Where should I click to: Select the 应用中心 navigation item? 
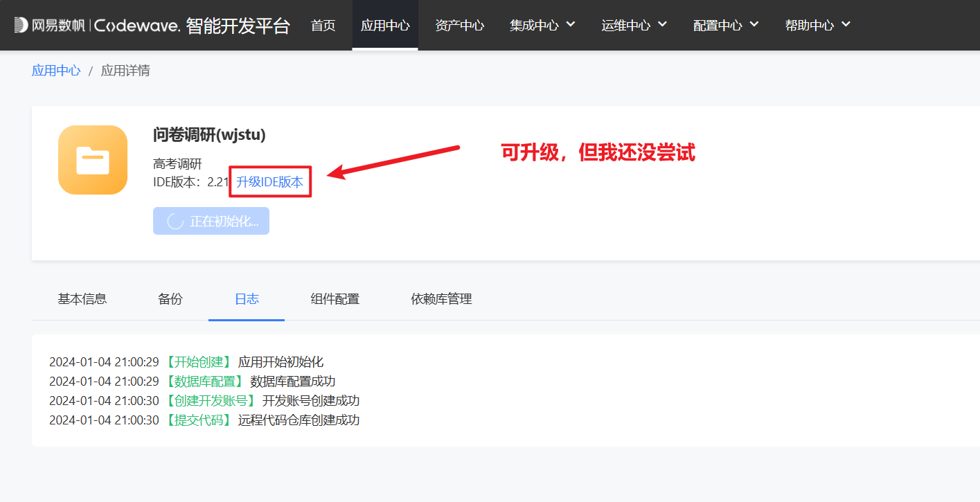tap(385, 26)
